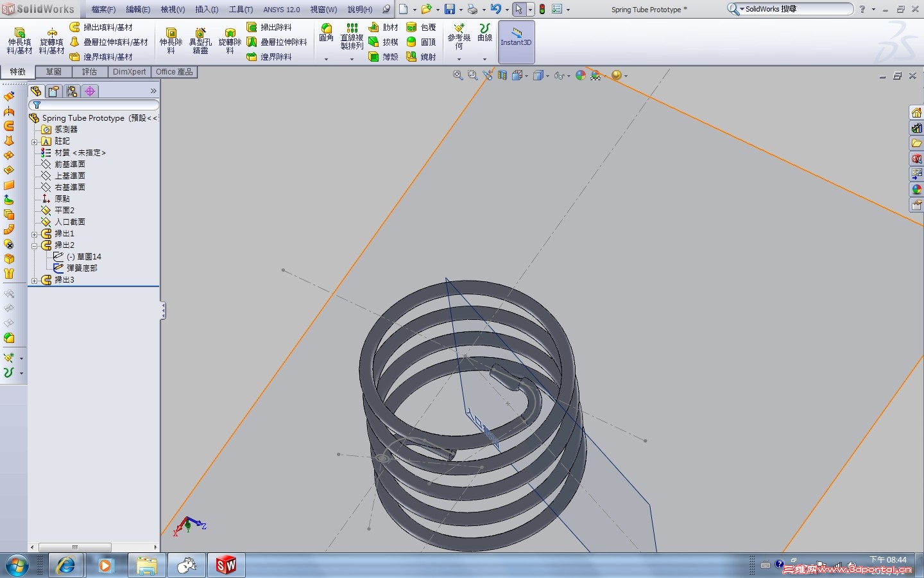924x578 pixels.
Task: Open the dropdown arrow under 直線複製排列
Action: 352,59
